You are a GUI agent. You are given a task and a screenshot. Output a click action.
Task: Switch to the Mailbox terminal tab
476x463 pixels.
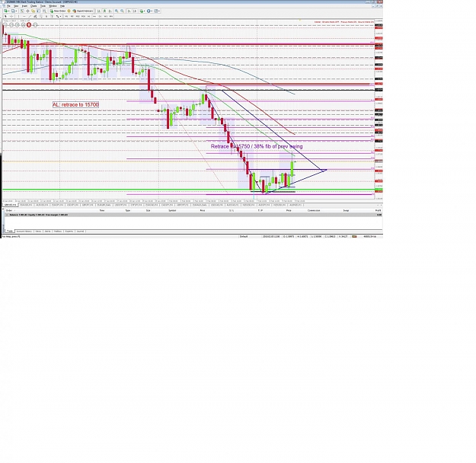coord(58,231)
